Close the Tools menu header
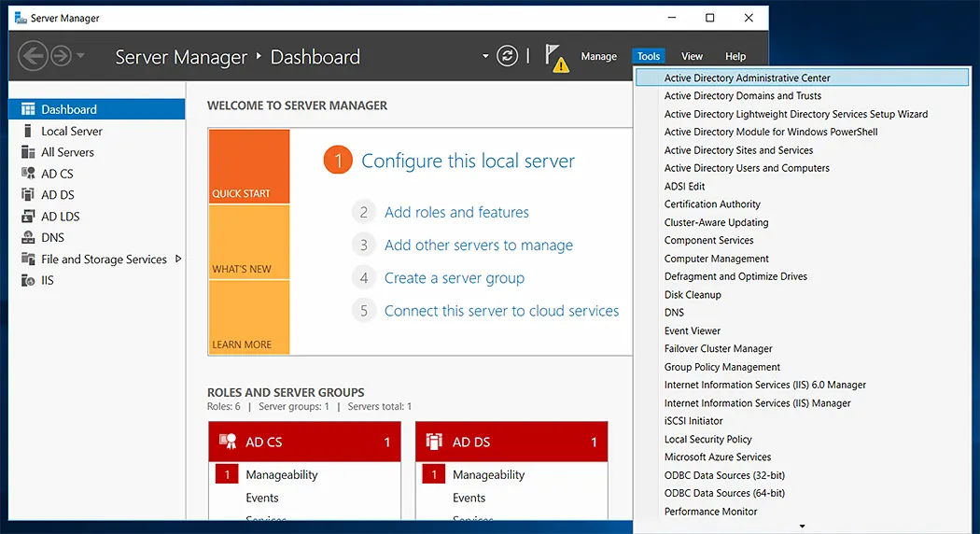Screen dimensions: 980x534 click(x=648, y=56)
